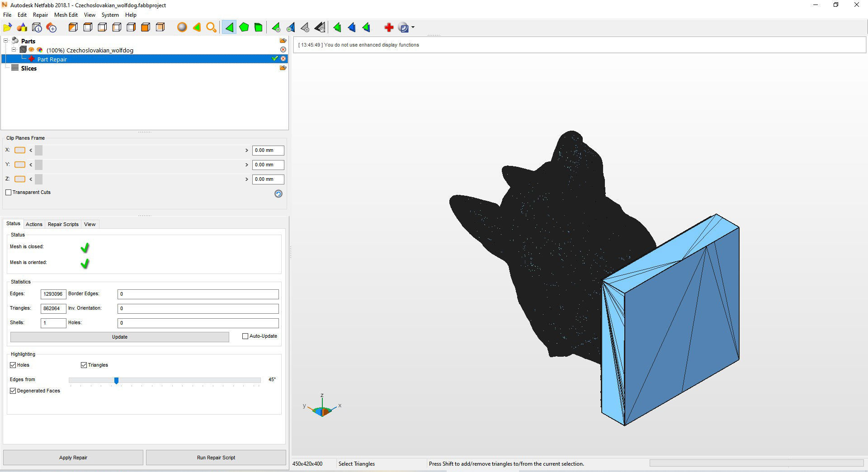Collapse the Parts tree node

point(6,41)
